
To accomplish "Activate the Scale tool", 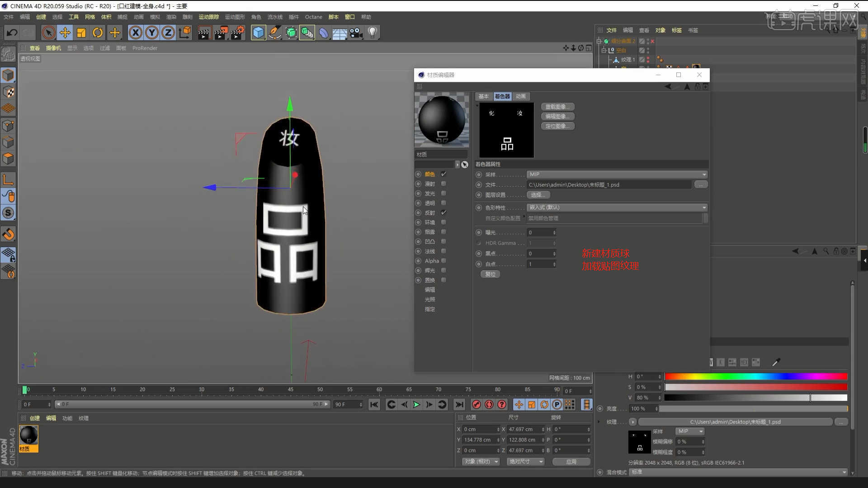I will (x=81, y=33).
